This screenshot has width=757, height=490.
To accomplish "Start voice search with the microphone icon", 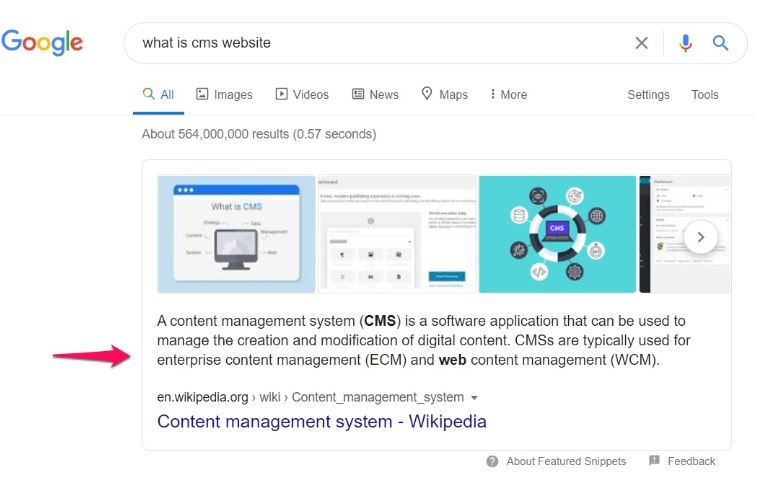I will pyautogui.click(x=685, y=43).
